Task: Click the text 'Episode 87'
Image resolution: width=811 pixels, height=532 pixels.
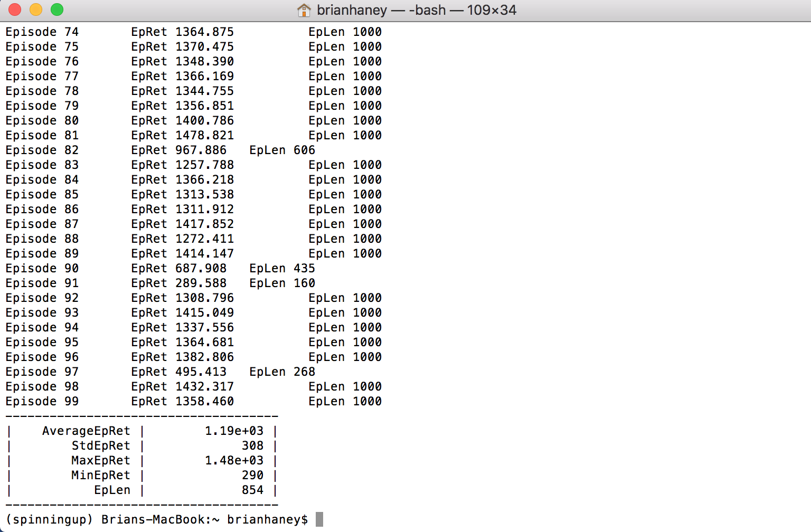Action: point(42,224)
